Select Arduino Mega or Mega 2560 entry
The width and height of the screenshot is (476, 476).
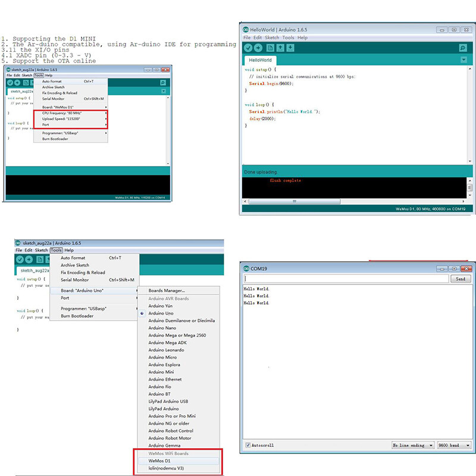pyautogui.click(x=179, y=335)
